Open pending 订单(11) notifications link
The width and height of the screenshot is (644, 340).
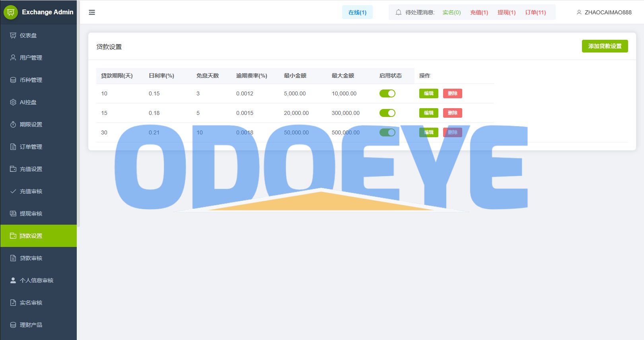pos(535,12)
